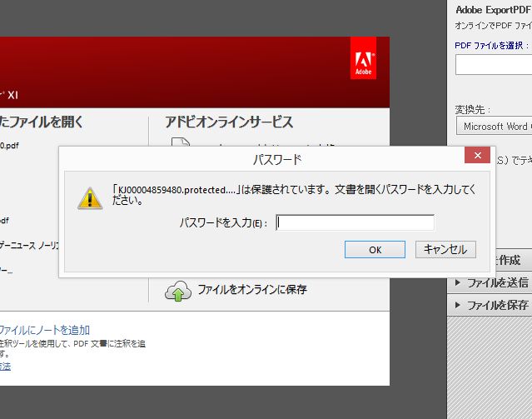Open ファイルをオンラインに保存 service

(x=252, y=290)
